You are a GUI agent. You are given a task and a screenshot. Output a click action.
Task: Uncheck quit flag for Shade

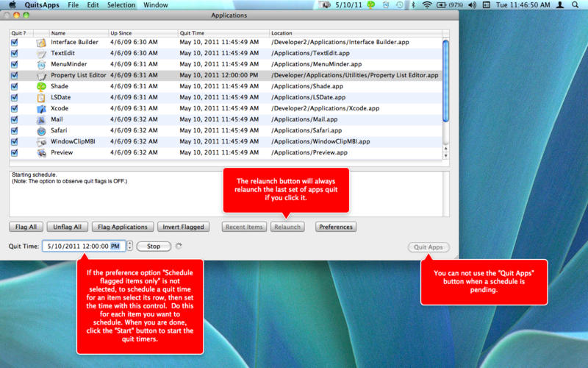point(14,87)
